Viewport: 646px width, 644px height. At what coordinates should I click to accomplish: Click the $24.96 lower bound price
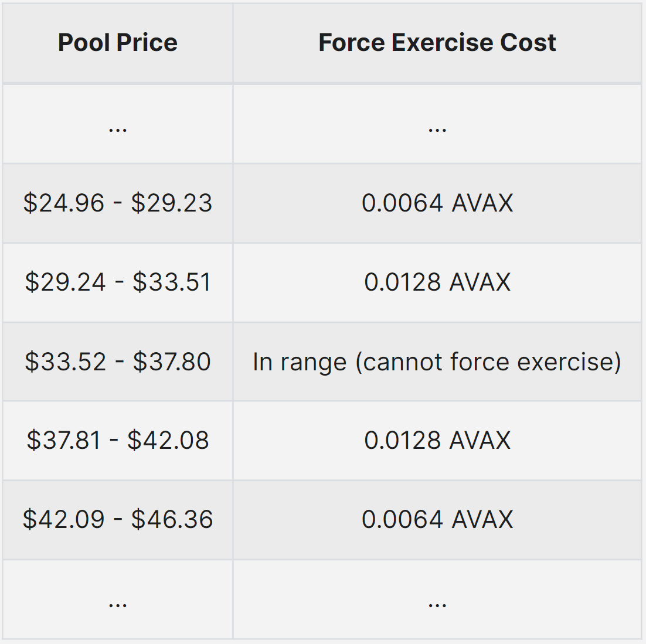[x=63, y=203]
